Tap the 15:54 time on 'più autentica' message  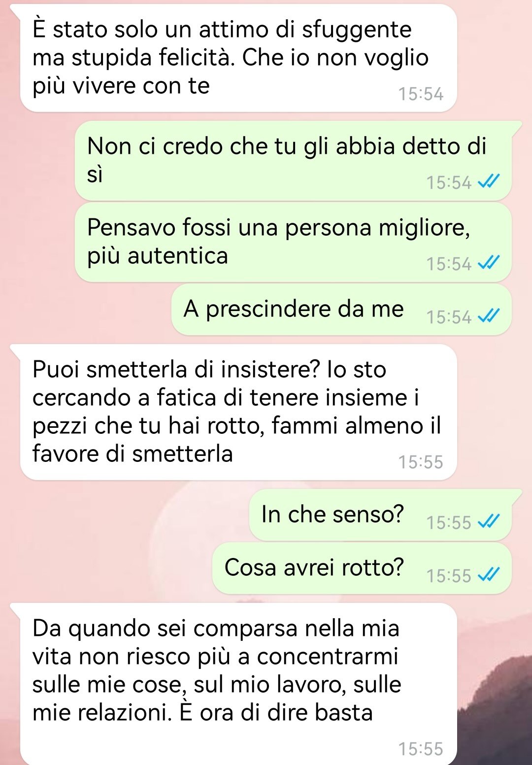(449, 264)
